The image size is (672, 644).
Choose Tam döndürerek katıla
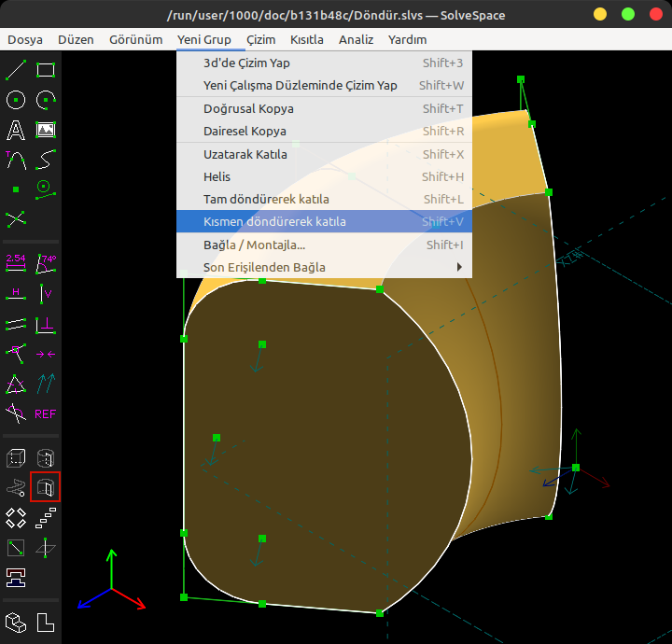[x=325, y=199]
